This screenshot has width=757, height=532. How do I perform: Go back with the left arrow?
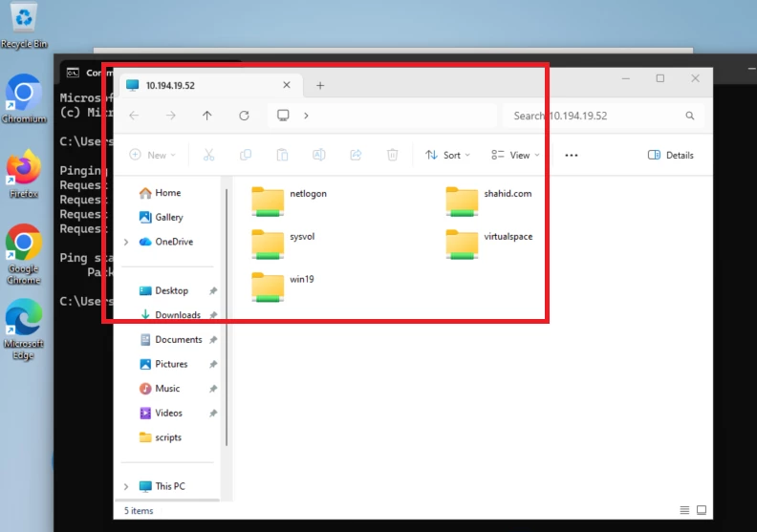point(134,116)
